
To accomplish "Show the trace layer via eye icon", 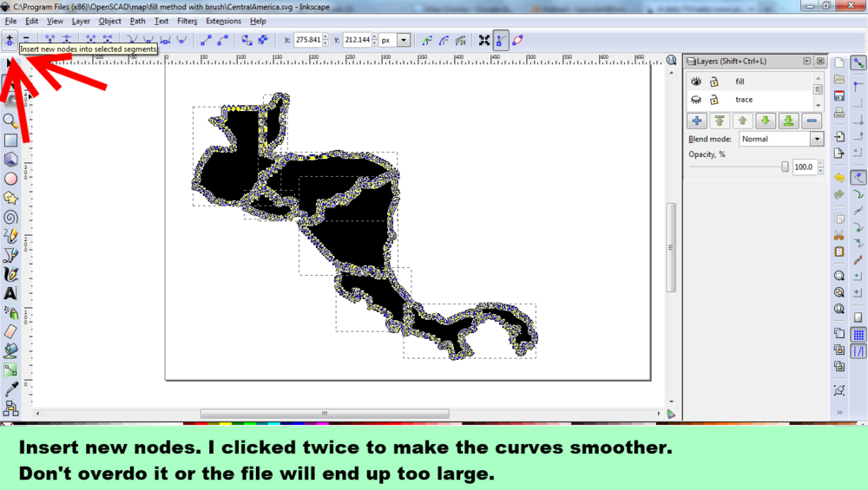I will point(695,100).
